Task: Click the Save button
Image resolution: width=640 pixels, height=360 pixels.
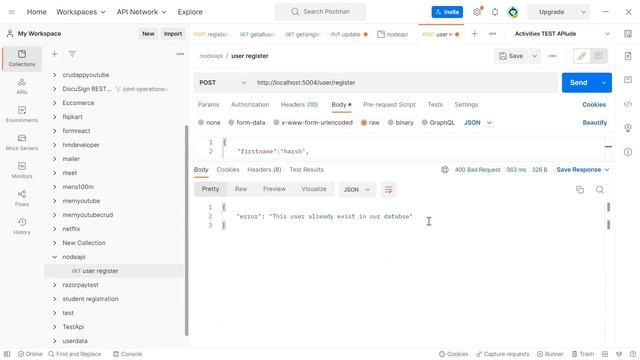Action: (x=511, y=56)
